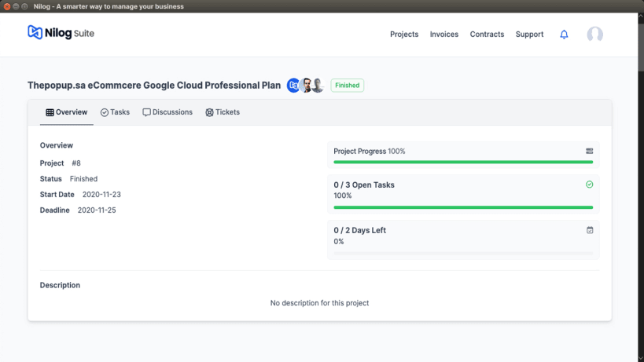The height and width of the screenshot is (362, 644).
Task: Click the Open Tasks green progress bar
Action: [x=463, y=207]
